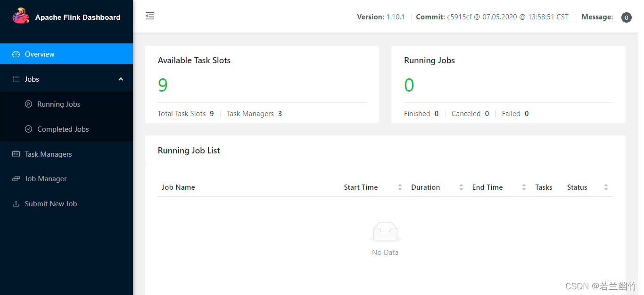The height and width of the screenshot is (295, 644).
Task: Click the Job Manager build icon
Action: [16, 179]
